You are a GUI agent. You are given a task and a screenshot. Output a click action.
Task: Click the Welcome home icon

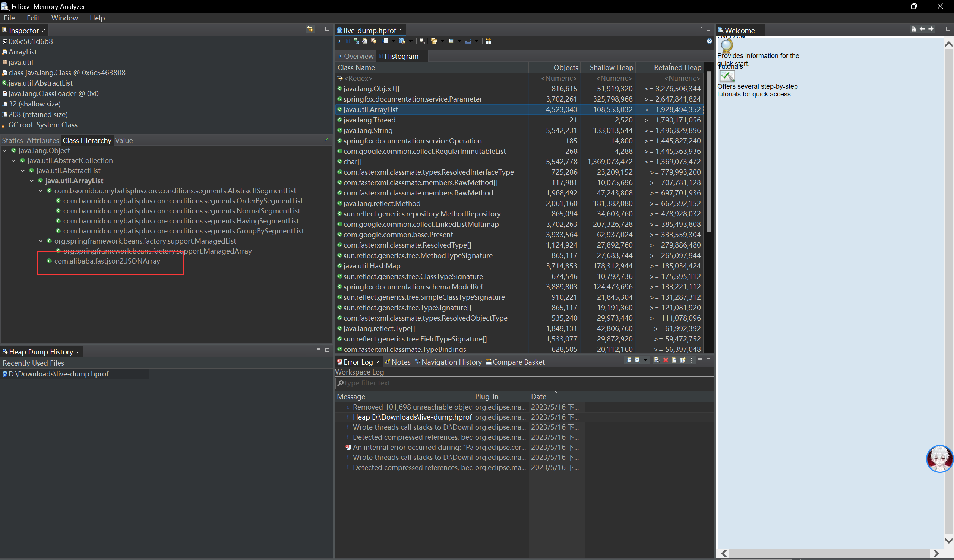click(913, 29)
